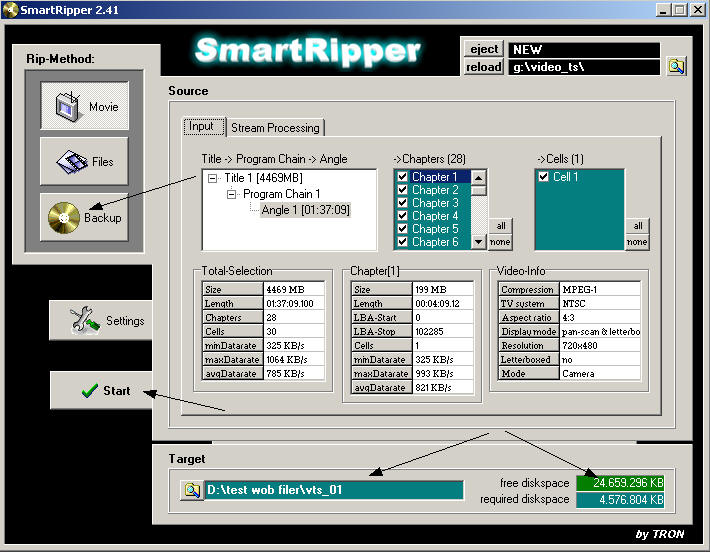Select all cells button

[x=638, y=226]
